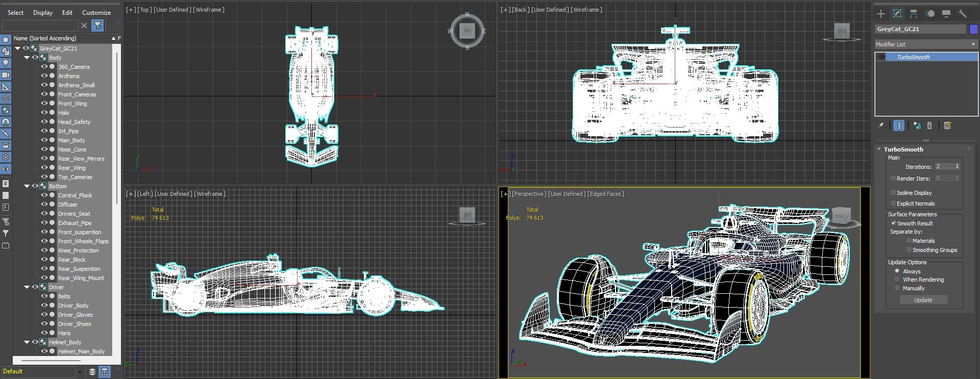Collapse the Bottom group tree node
980x379 pixels.
[x=27, y=186]
